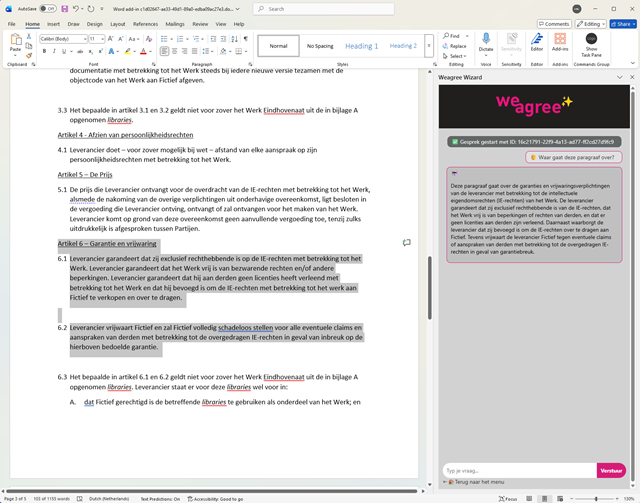Apply superscript formatting
The image size is (640, 503).
coord(100,51)
